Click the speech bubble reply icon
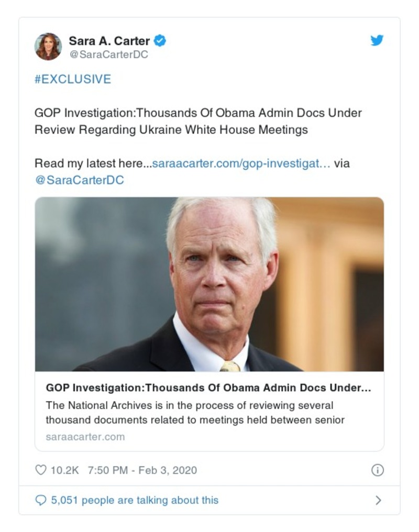 [x=41, y=500]
